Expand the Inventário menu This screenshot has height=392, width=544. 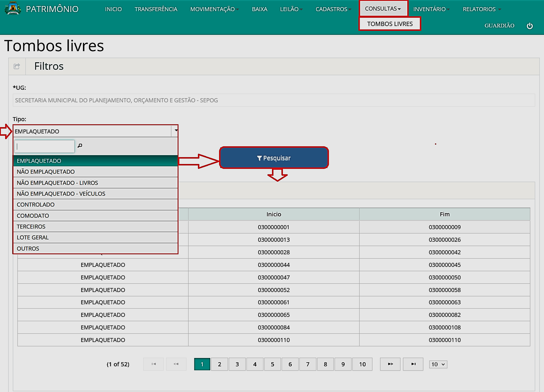tap(431, 9)
